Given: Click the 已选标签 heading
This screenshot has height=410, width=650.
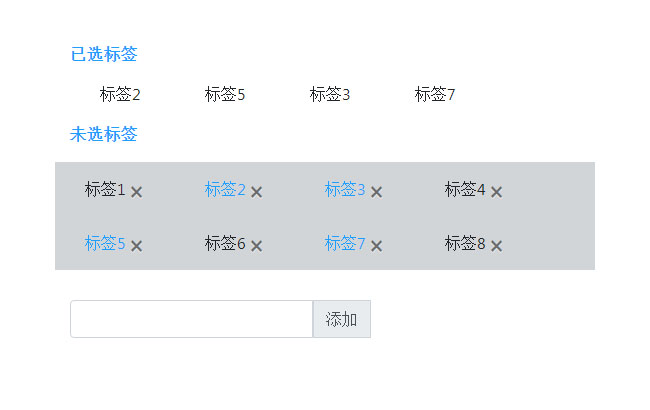Looking at the screenshot, I should point(104,54).
